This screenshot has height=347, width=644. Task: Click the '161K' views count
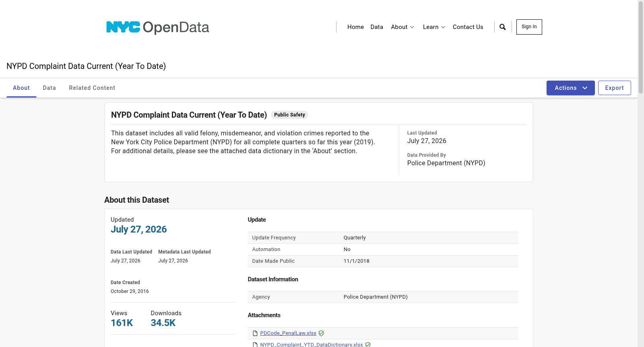(122, 323)
